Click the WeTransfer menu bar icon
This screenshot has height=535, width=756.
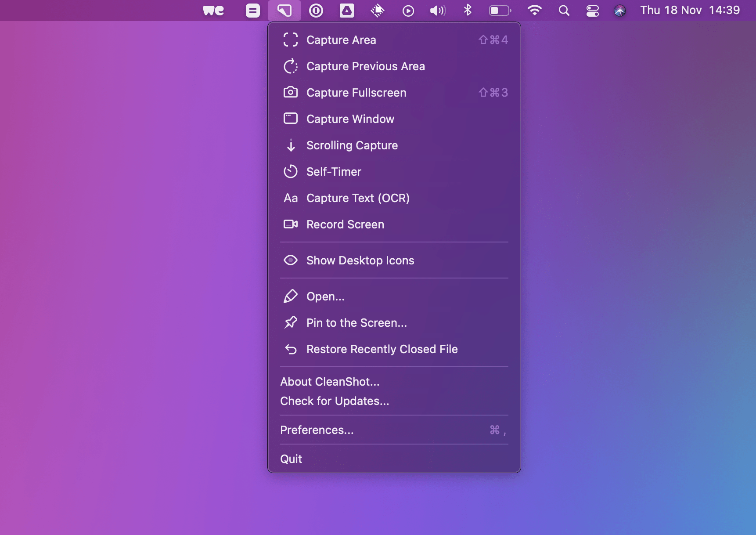(x=214, y=11)
